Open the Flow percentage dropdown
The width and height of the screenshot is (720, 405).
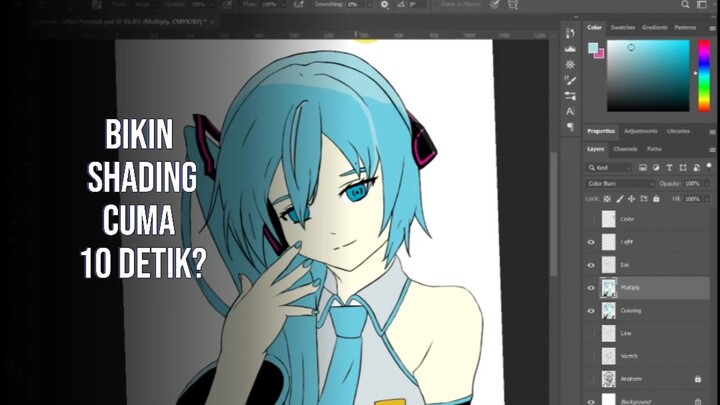pyautogui.click(x=283, y=5)
